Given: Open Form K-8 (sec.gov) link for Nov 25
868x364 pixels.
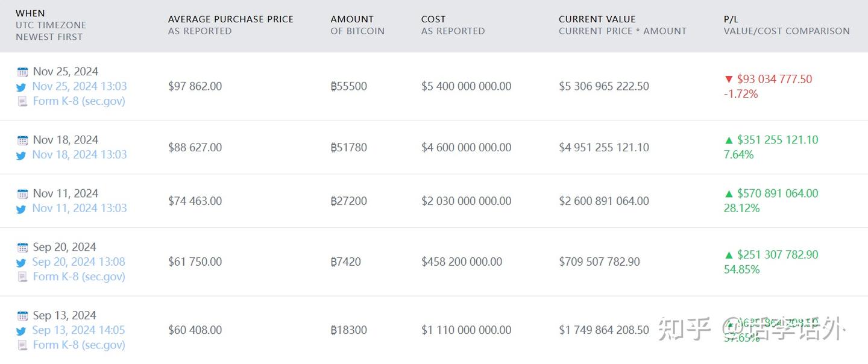Looking at the screenshot, I should click(79, 101).
